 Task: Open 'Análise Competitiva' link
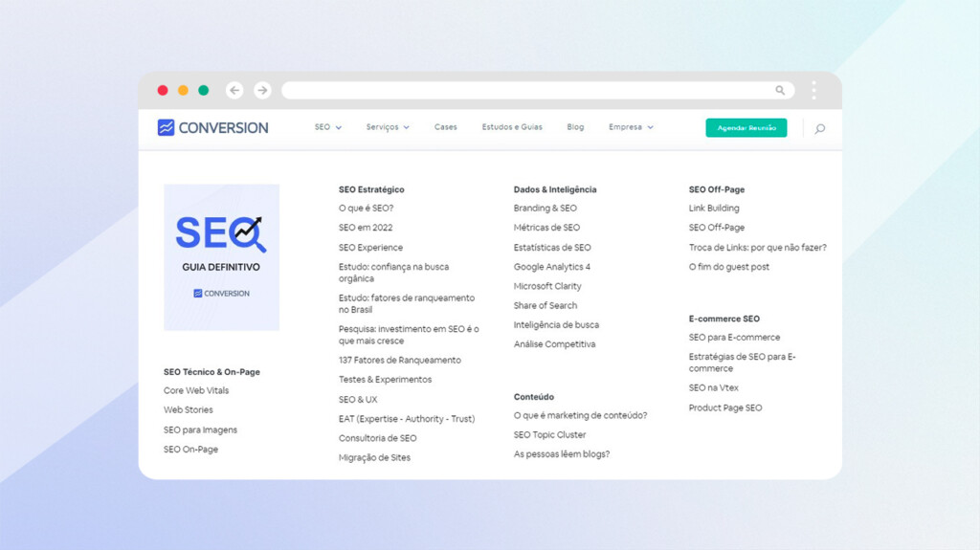(x=554, y=344)
